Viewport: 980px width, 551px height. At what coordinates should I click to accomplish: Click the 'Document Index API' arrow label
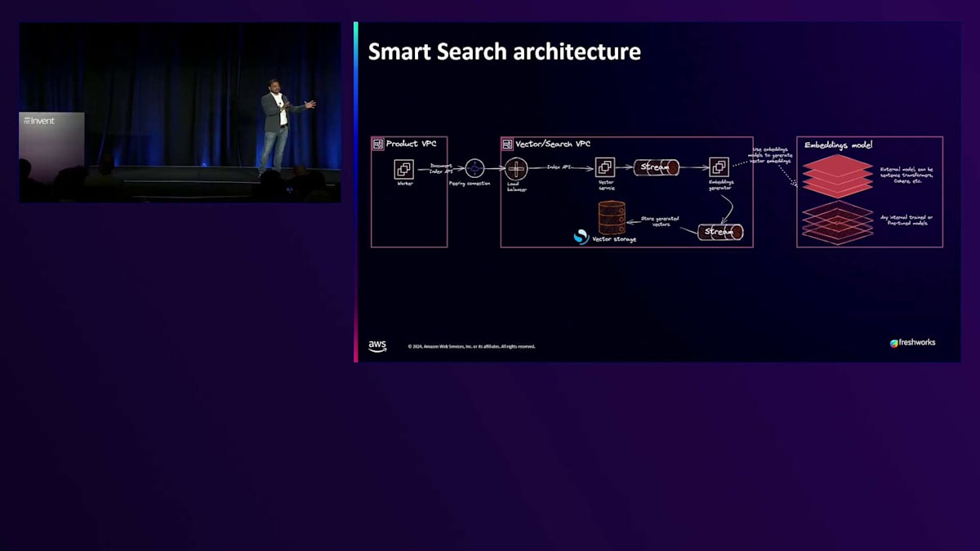[441, 167]
